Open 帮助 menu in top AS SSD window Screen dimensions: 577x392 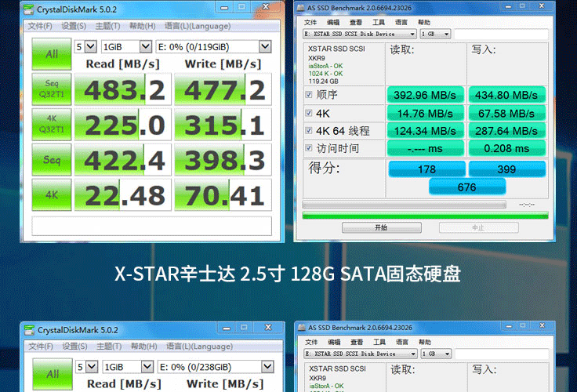point(424,23)
